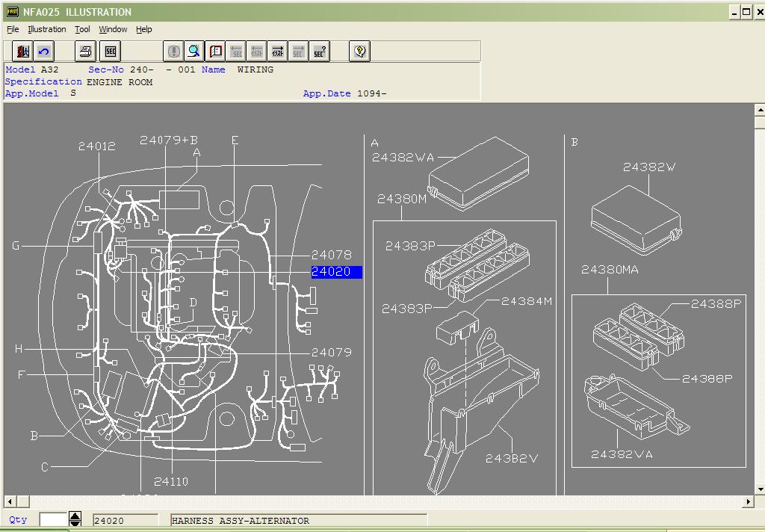Viewport: 765px width, 532px height.
Task: Click the print toolbar icon
Action: coord(86,51)
